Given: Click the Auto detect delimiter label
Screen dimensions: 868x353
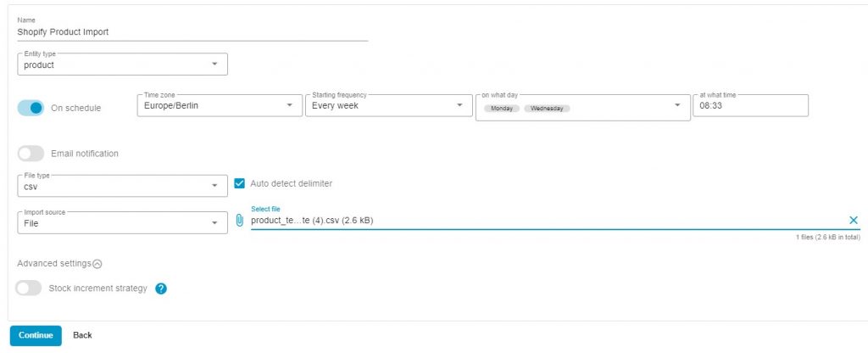Looking at the screenshot, I should click(x=292, y=183).
